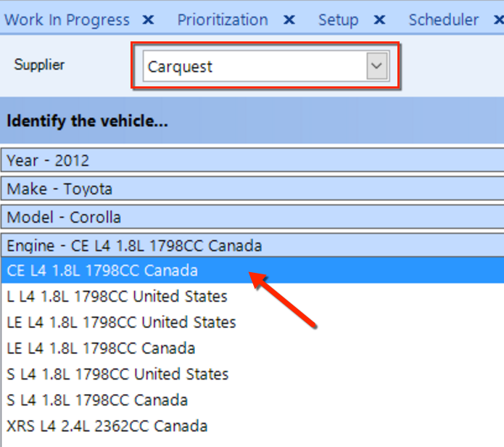Choose LE L4 1.8L United States engine

[x=252, y=322]
